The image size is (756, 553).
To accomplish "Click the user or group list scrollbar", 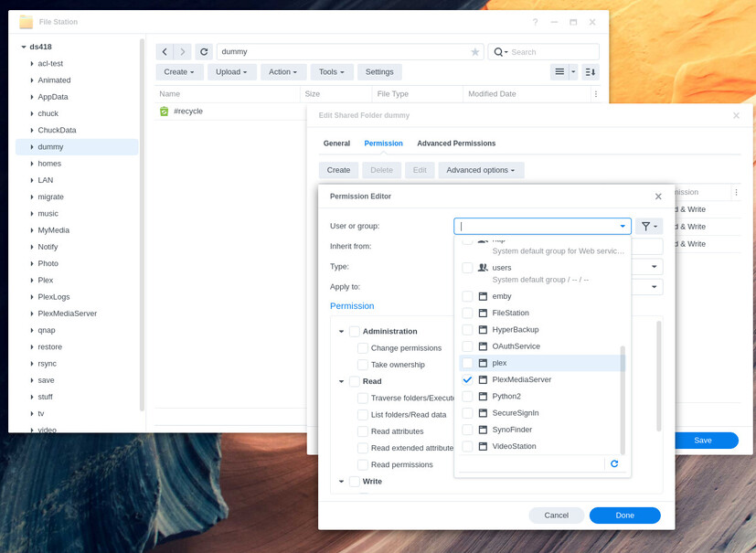I will pos(623,400).
